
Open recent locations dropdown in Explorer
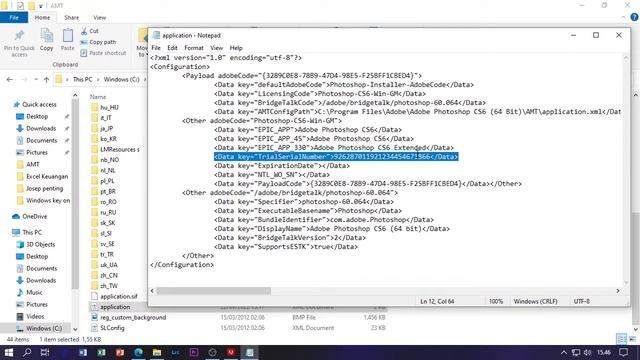[36, 80]
